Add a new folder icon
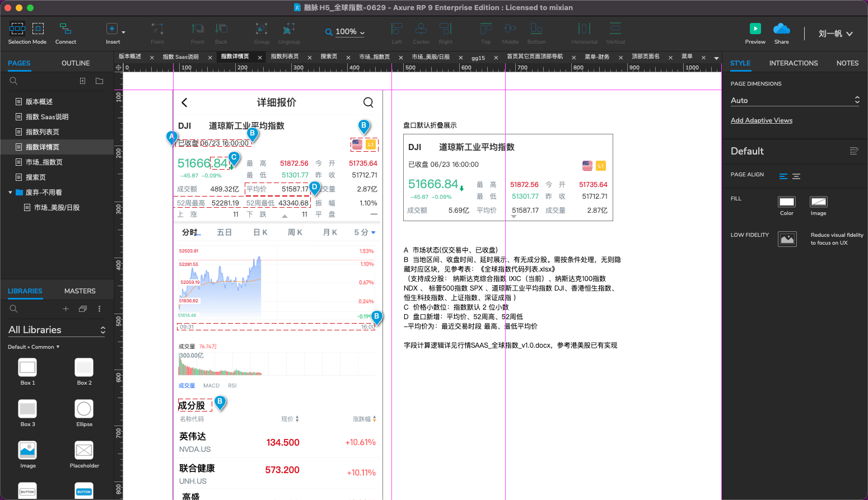The width and height of the screenshot is (868, 500). 99,81
